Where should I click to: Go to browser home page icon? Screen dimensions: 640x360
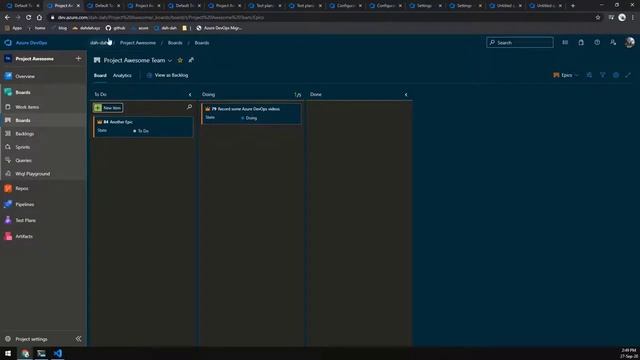[x=39, y=18]
